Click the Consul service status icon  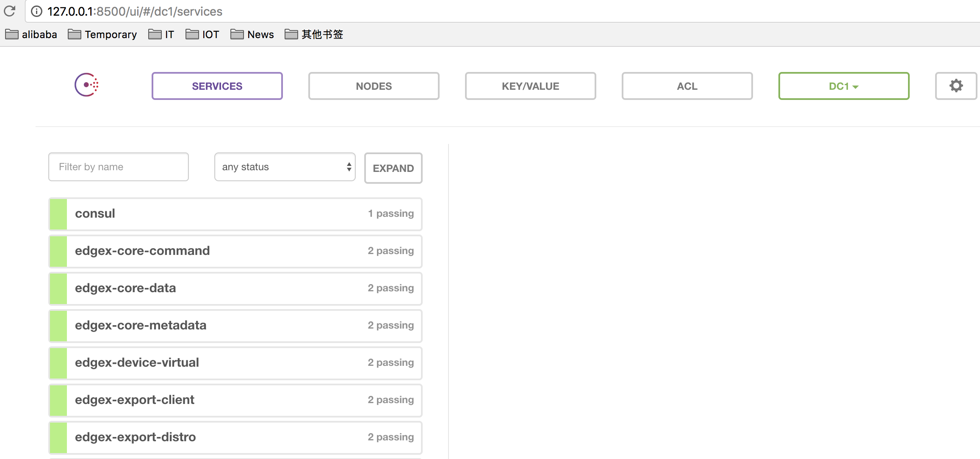[58, 213]
